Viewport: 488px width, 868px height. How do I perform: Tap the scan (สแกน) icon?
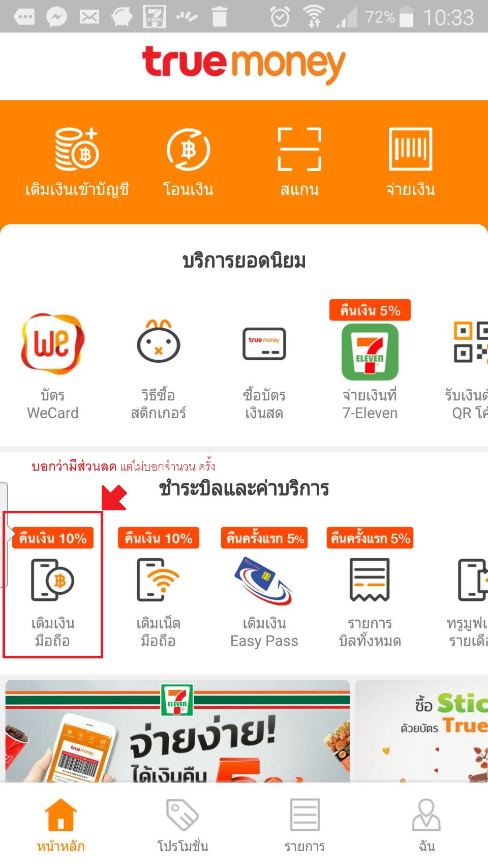click(299, 149)
